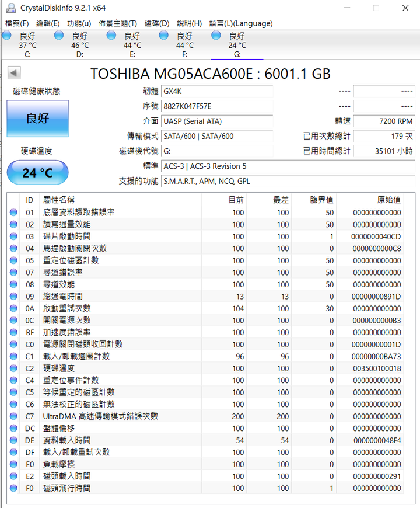The width and height of the screenshot is (420, 508).
Task: Click the CrystalDiskInfo app icon in title bar
Action: (x=11, y=8)
